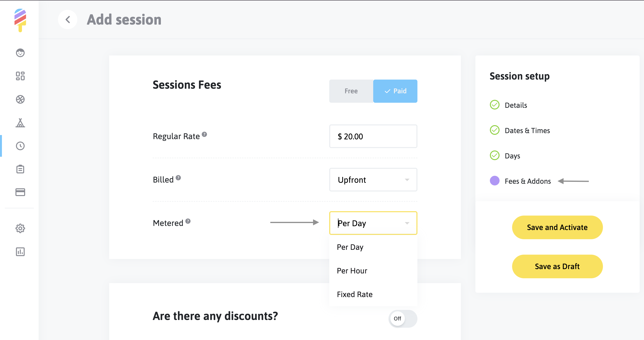Open the clock sessions sidebar icon
The width and height of the screenshot is (644, 340).
pos(20,146)
